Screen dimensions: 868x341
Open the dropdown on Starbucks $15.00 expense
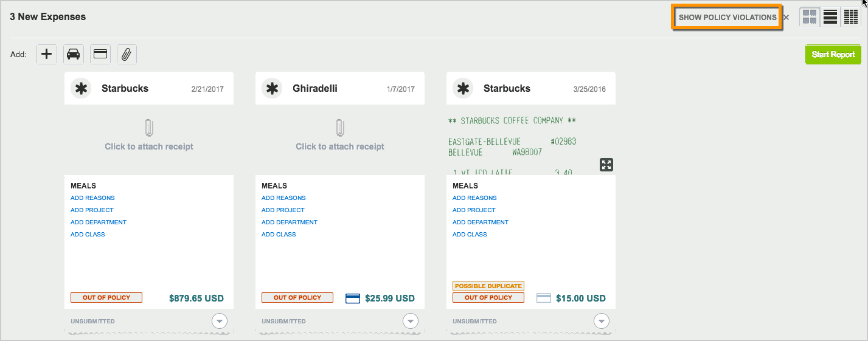pos(602,321)
